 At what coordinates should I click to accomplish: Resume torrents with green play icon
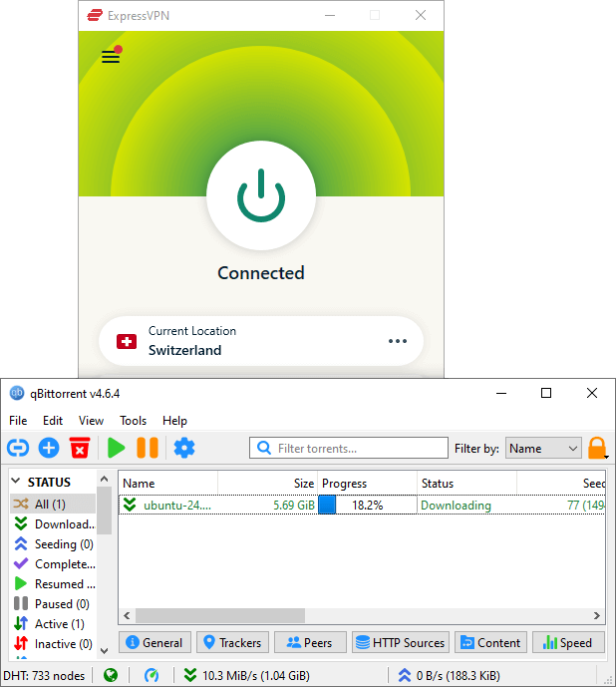(x=116, y=448)
